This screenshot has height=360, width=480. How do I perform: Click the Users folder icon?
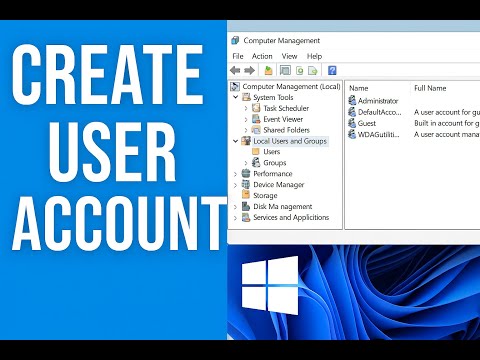point(256,152)
